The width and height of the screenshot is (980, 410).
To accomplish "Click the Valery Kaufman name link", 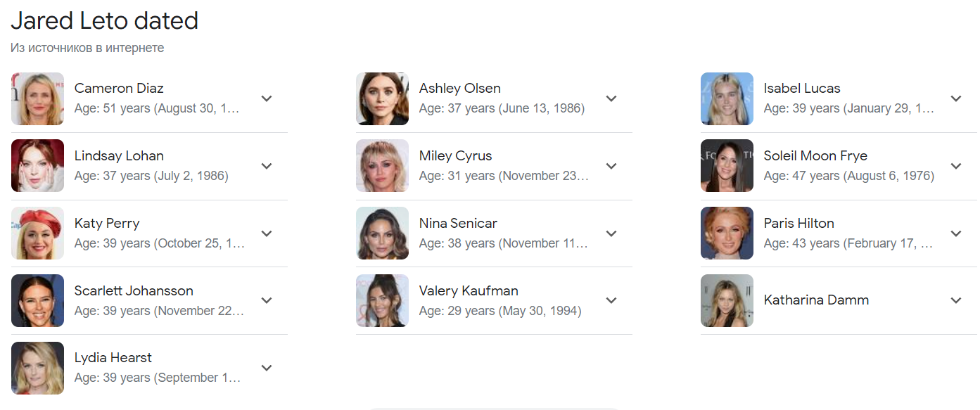I will [x=469, y=291].
